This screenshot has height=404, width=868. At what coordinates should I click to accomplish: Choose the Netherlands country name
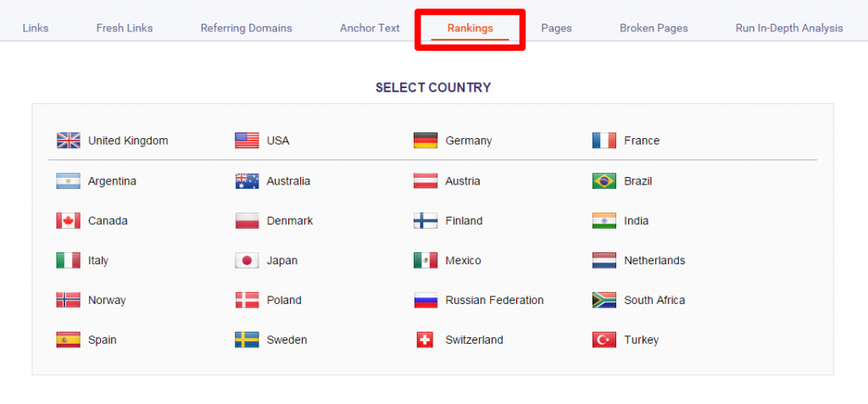click(x=654, y=261)
